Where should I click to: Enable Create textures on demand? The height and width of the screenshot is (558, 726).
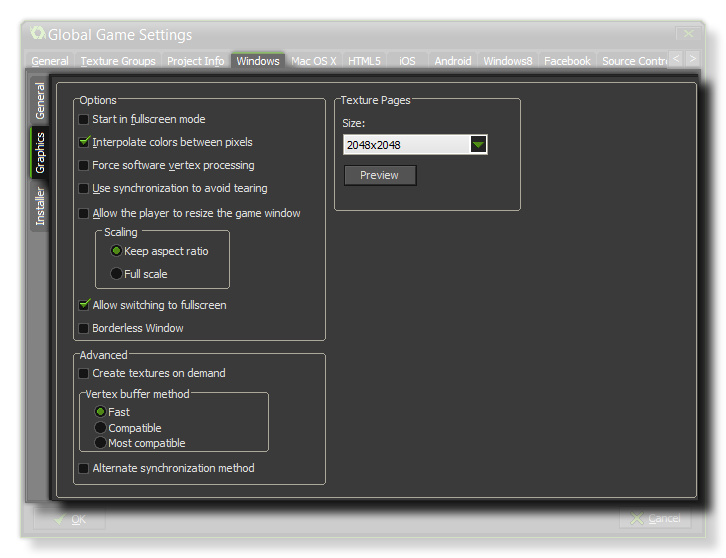point(84,373)
